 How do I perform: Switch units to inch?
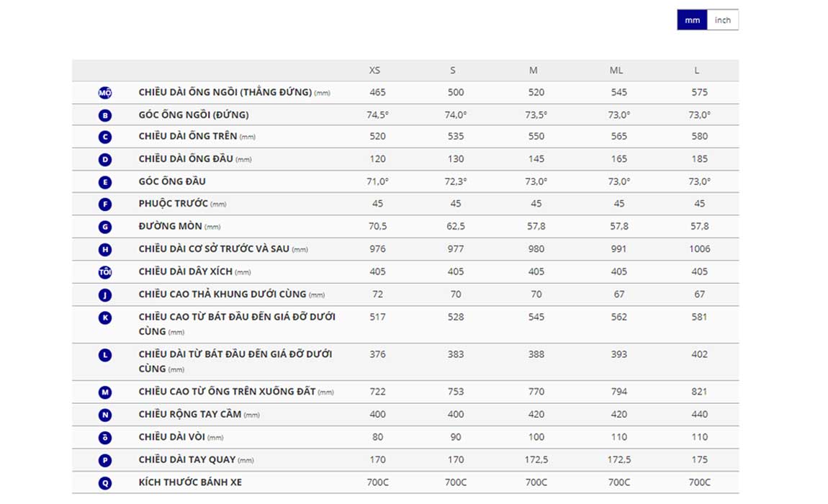pyautogui.click(x=723, y=20)
